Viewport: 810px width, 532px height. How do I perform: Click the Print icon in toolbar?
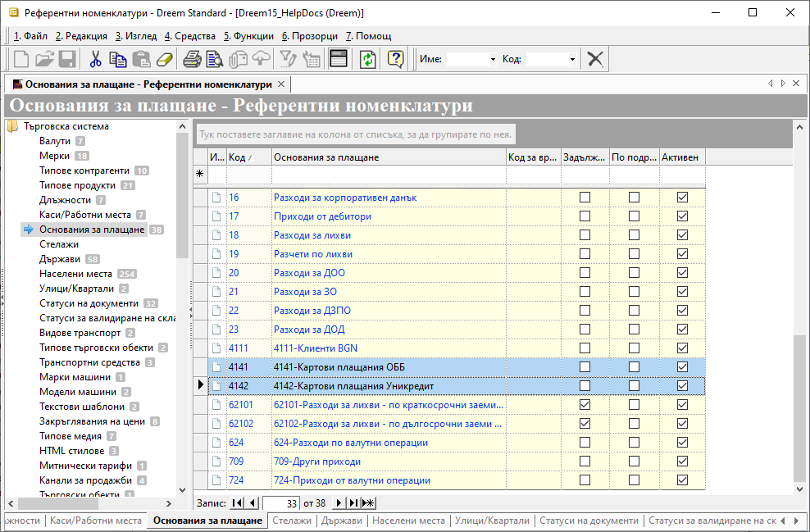(x=192, y=59)
